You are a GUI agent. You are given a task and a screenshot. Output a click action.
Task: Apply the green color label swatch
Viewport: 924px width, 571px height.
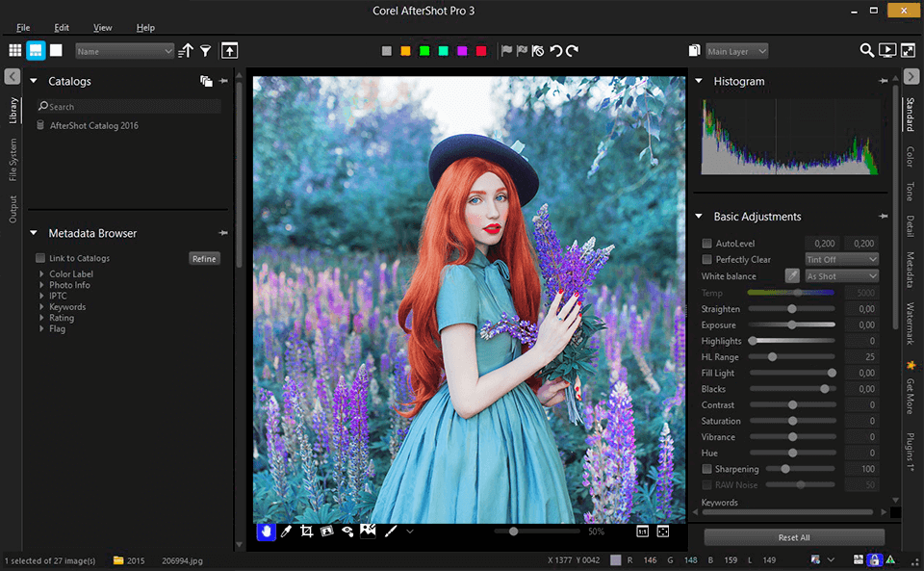[x=423, y=51]
